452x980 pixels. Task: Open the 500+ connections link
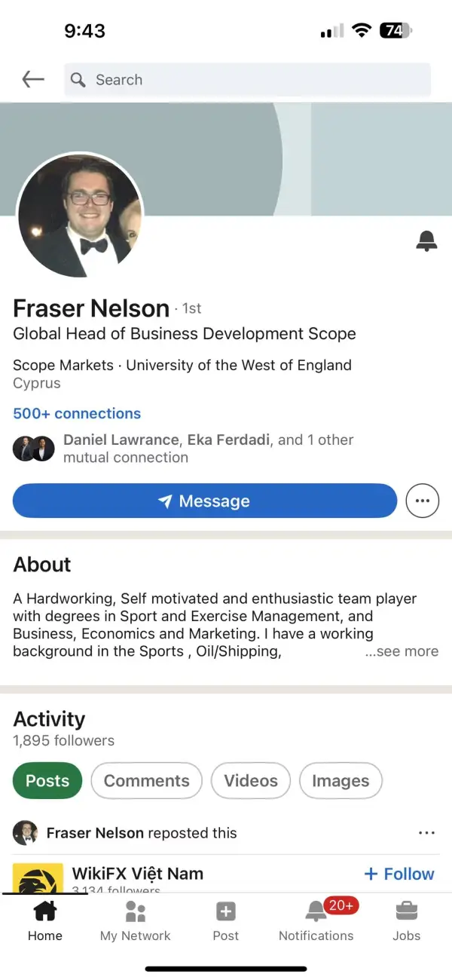pyautogui.click(x=77, y=413)
